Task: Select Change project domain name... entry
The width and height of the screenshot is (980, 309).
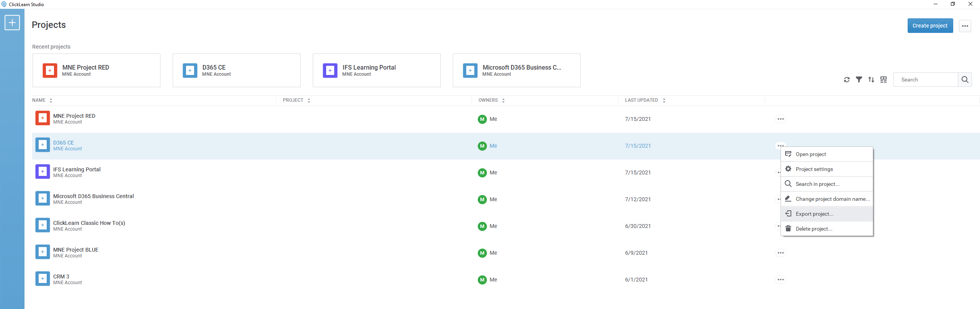Action: (827, 199)
